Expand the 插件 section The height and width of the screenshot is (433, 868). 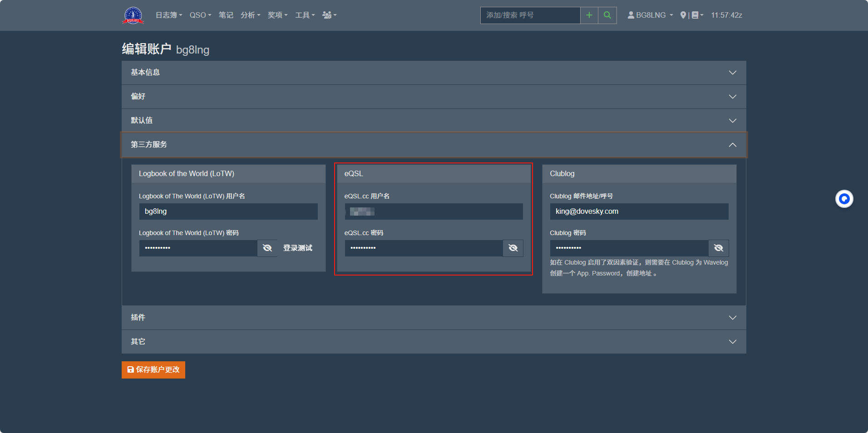pos(434,318)
